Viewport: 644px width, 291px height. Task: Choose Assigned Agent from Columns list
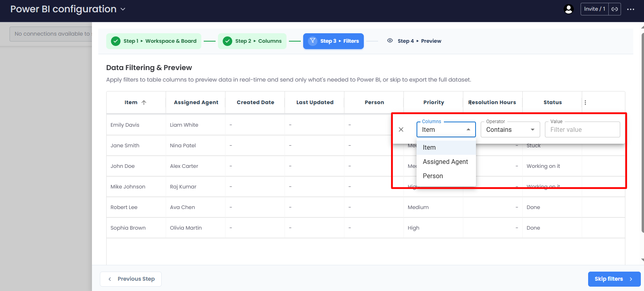[x=446, y=162]
